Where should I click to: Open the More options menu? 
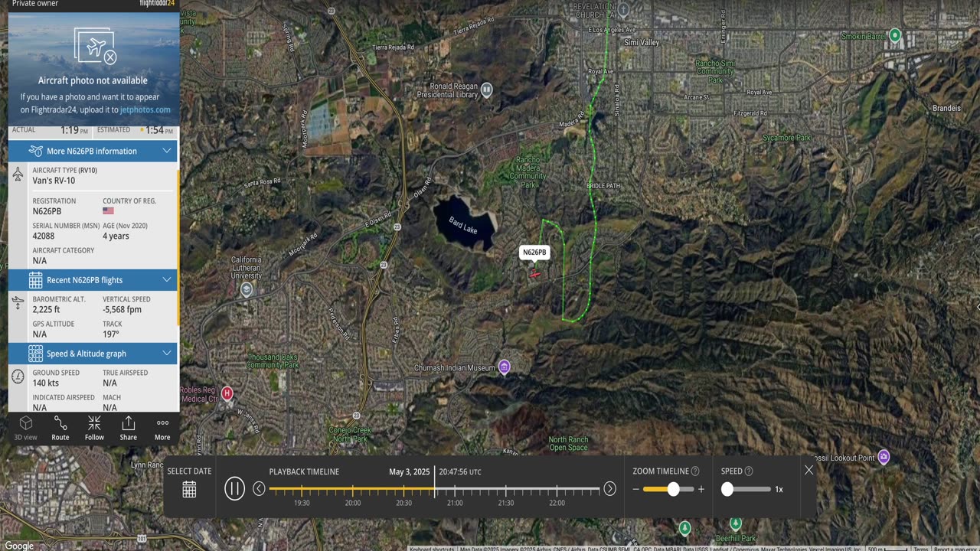[162, 429]
